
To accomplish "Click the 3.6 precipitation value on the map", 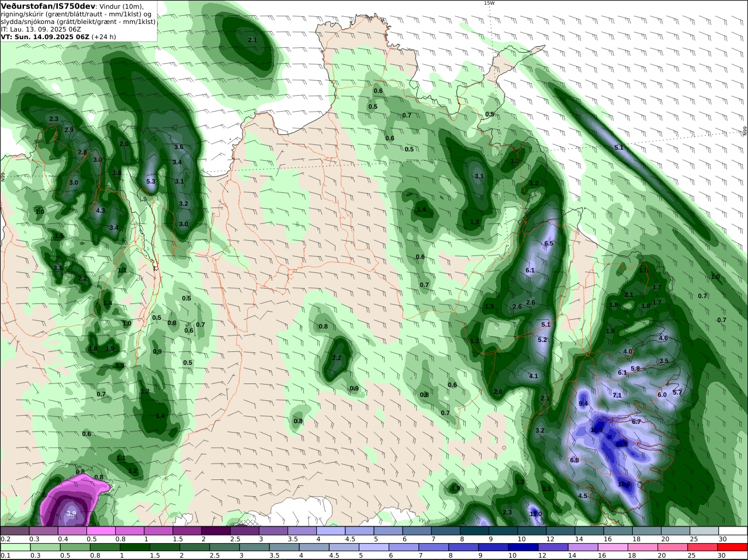I will tap(179, 147).
